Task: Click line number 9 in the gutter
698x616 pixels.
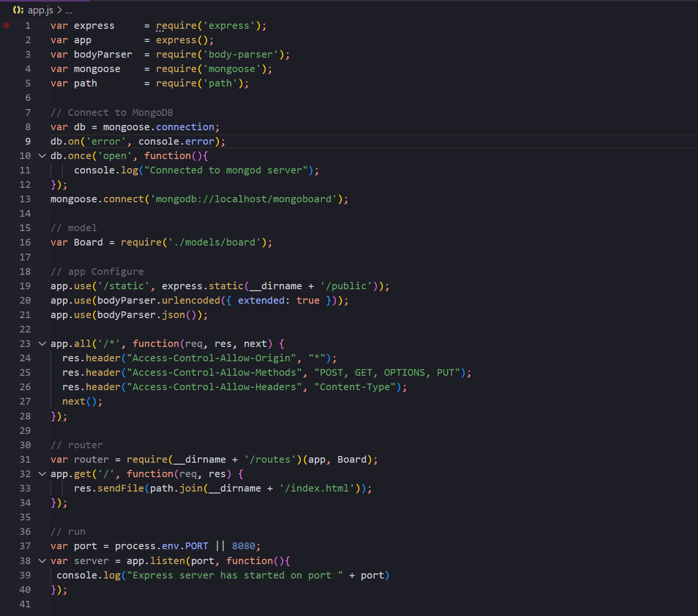Action: [x=28, y=141]
